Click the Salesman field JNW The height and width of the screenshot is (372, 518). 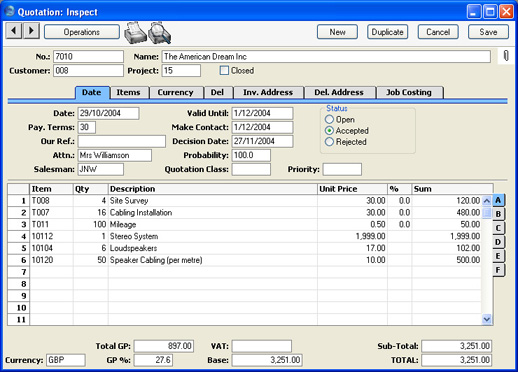coord(101,169)
